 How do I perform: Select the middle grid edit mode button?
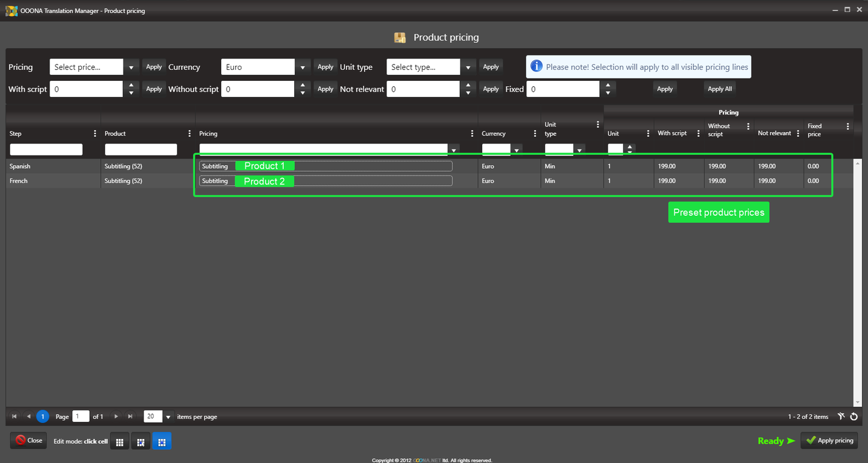click(x=140, y=442)
